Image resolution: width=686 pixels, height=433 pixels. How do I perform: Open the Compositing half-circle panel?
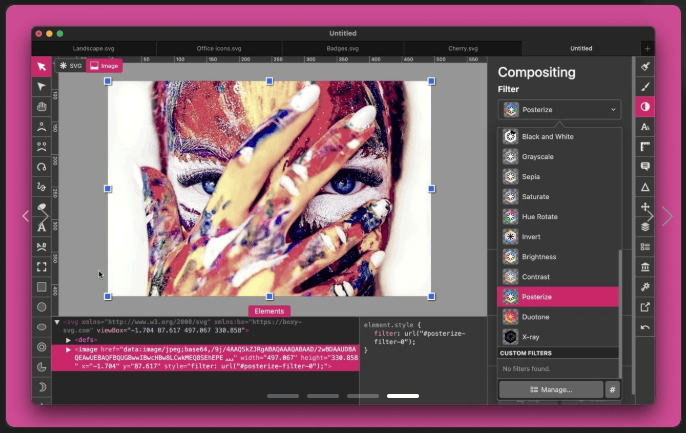tap(645, 107)
